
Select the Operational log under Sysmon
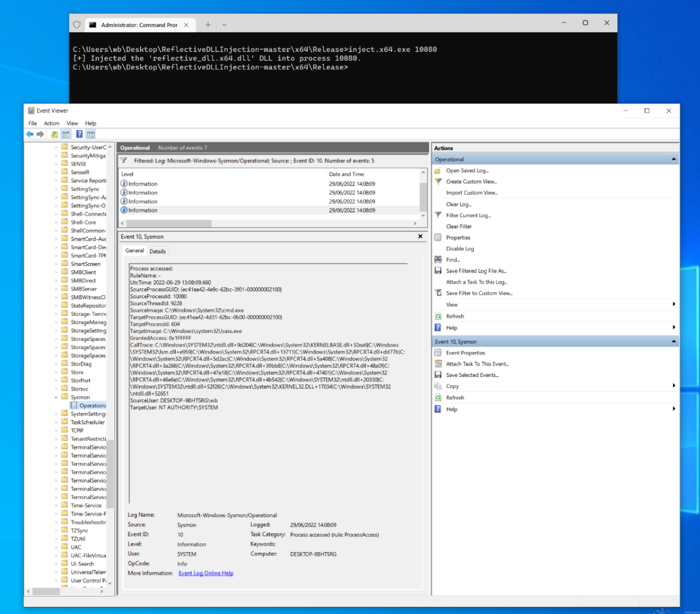pyautogui.click(x=88, y=406)
